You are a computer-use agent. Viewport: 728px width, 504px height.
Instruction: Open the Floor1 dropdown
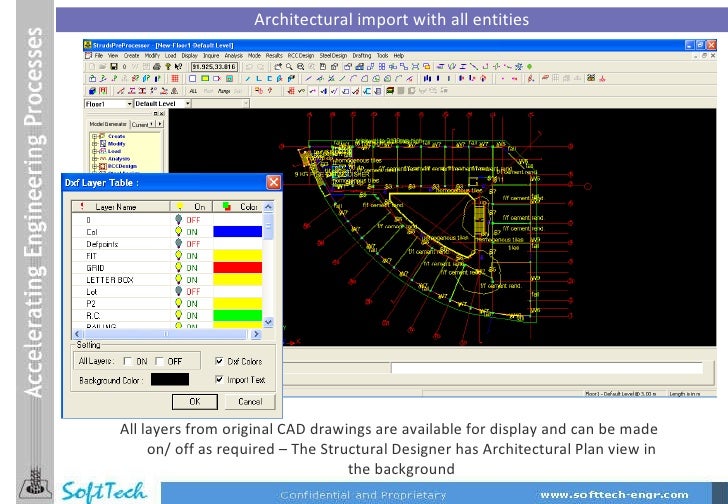coord(127,103)
